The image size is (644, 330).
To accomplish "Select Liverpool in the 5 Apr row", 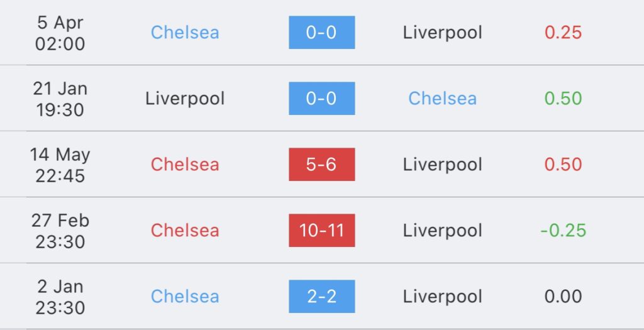I will (442, 33).
